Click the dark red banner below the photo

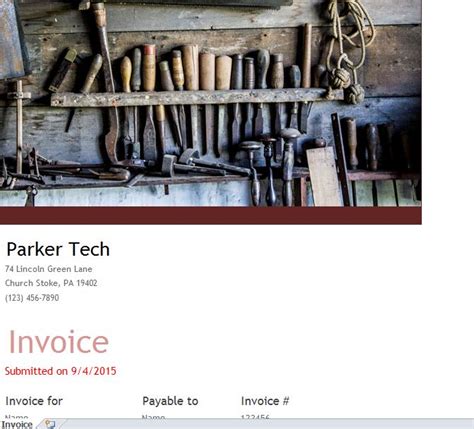pos(211,215)
